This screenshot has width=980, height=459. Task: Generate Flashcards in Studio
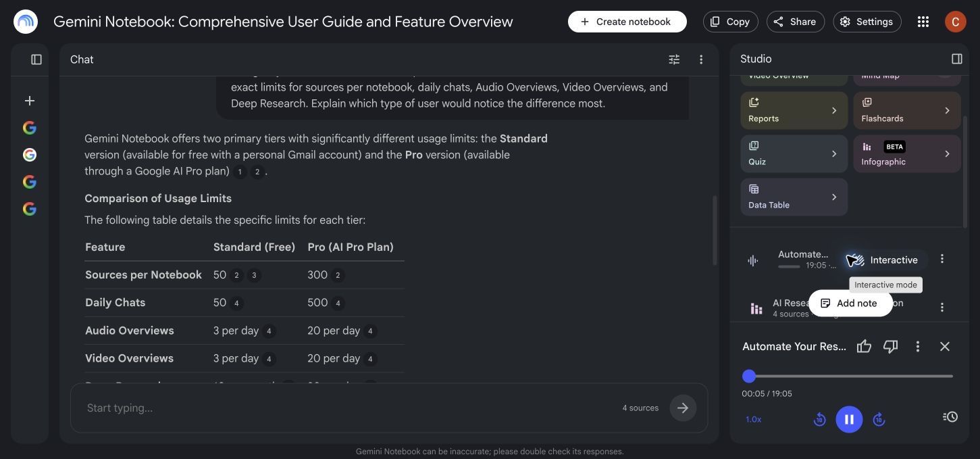click(906, 110)
